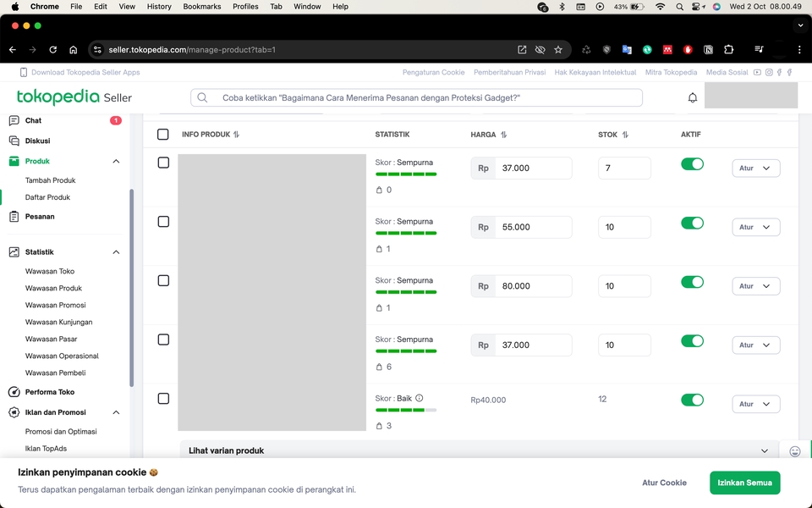
Task: Open the Profiles menu
Action: pos(245,7)
